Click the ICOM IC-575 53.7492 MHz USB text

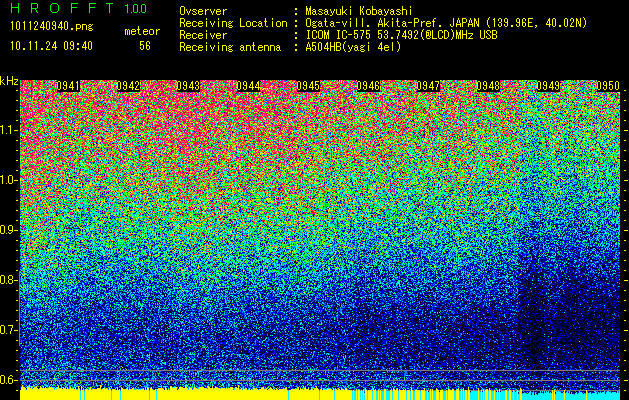[x=401, y=35]
